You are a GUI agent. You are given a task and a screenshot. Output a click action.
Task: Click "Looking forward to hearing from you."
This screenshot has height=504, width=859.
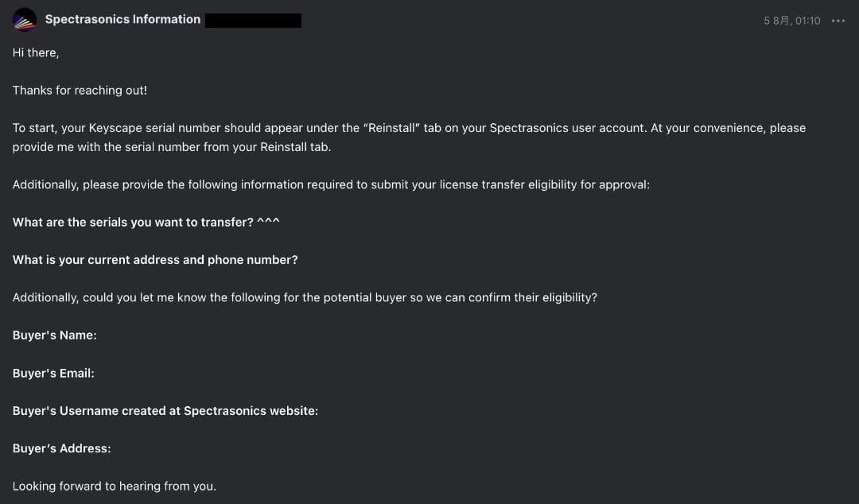coord(114,486)
